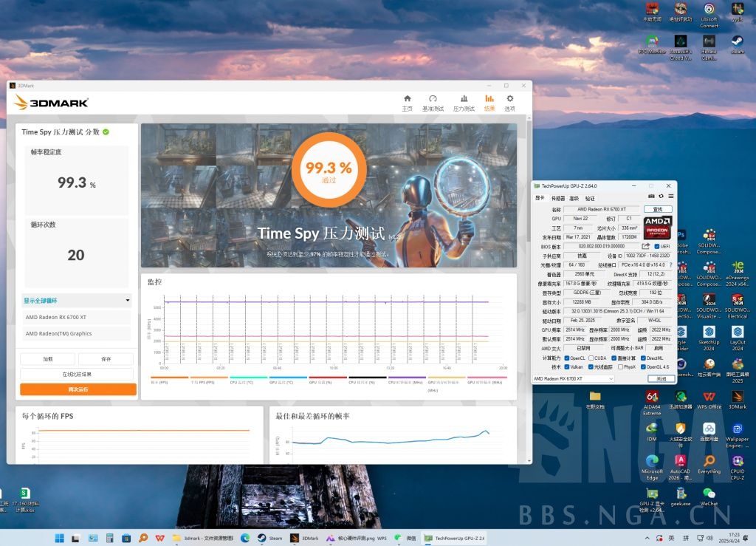Image resolution: width=756 pixels, height=546 pixels.
Task: Open 3DMark Options (选项) gear tab
Action: pos(509,103)
